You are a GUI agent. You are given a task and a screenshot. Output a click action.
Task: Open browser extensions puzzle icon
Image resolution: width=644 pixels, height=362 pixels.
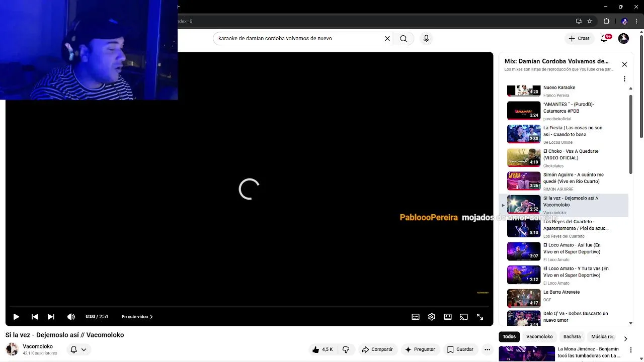coord(606,21)
